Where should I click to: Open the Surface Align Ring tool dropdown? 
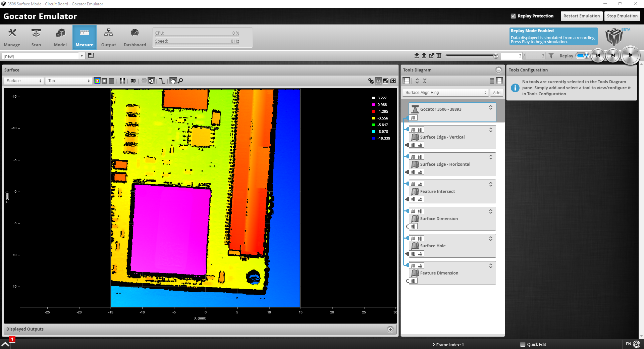pos(445,93)
